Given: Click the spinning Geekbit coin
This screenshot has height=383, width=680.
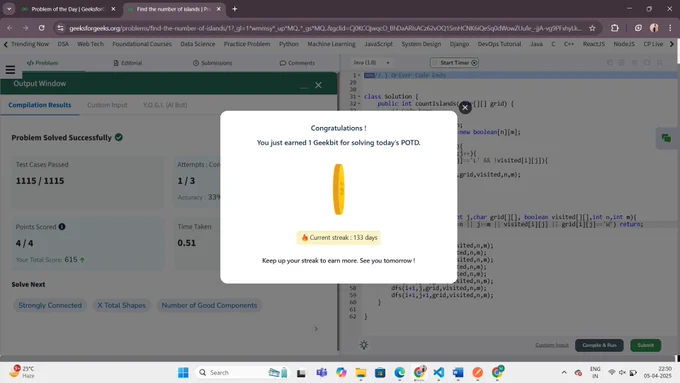Looking at the screenshot, I should pos(339,189).
